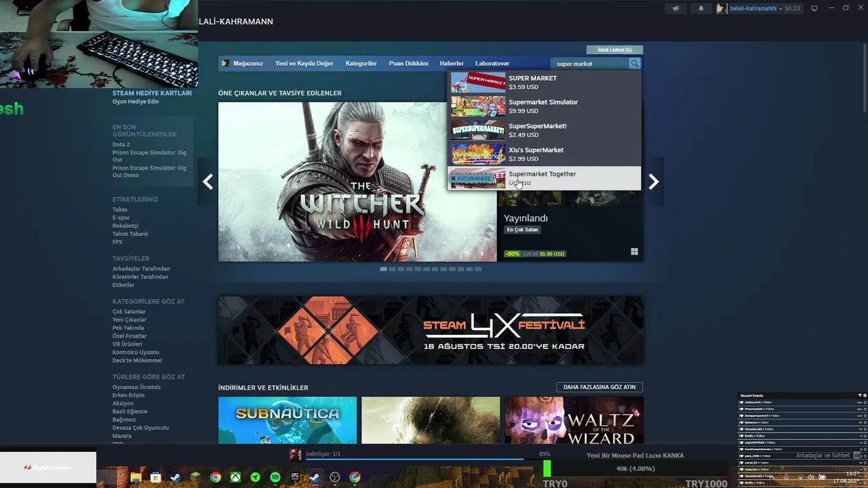Select Xiu's SuperMarket search result
Image resolution: width=868 pixels, height=488 pixels.
tap(544, 155)
